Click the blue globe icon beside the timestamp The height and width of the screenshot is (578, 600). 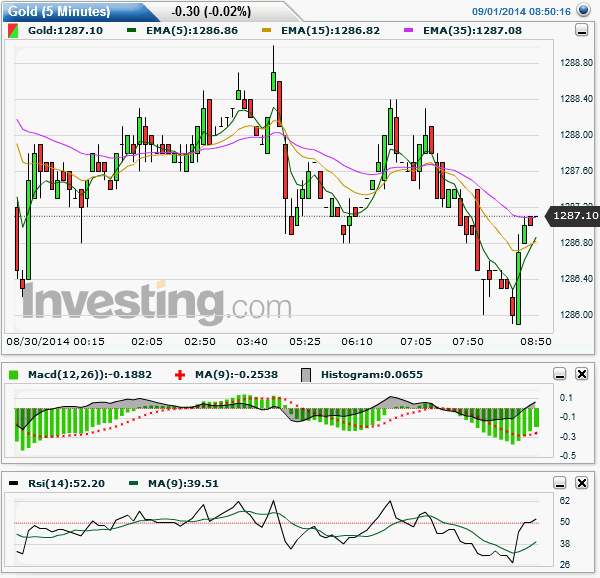pyautogui.click(x=584, y=10)
